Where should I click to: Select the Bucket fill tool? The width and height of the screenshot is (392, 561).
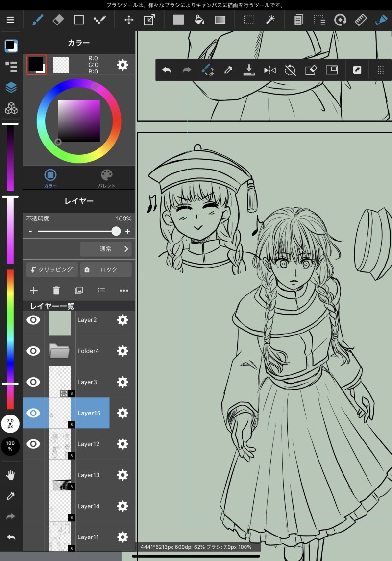tap(199, 20)
